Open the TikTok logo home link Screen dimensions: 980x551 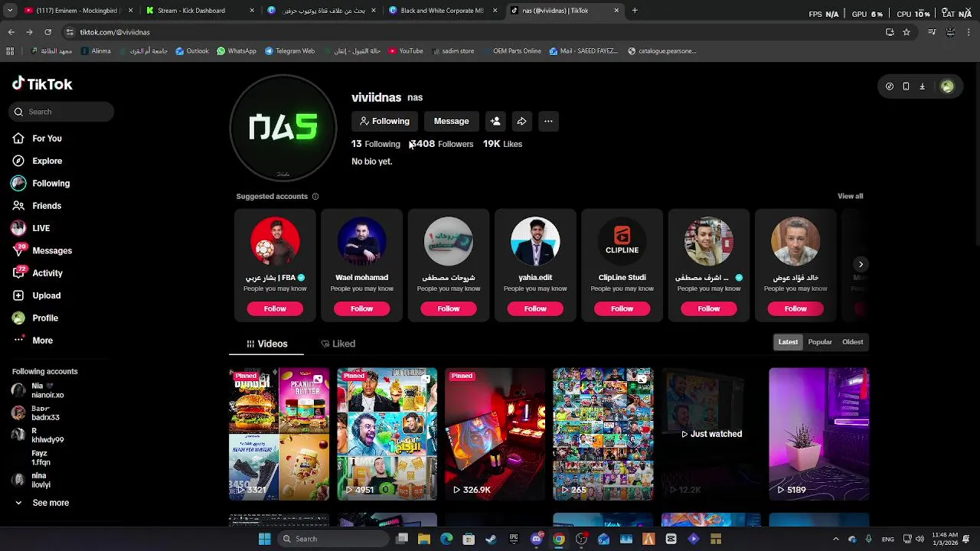(x=42, y=84)
